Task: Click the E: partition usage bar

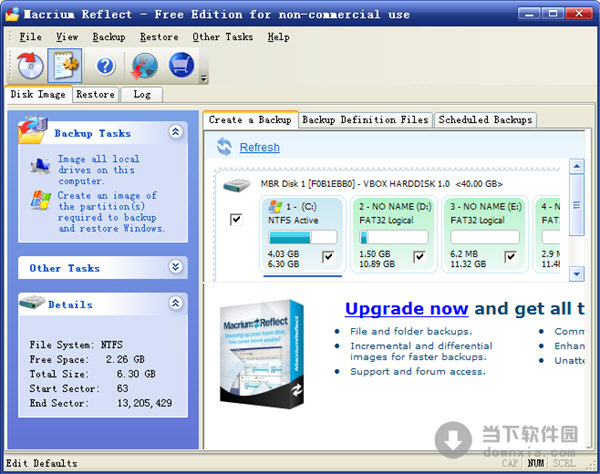Action: pos(485,237)
